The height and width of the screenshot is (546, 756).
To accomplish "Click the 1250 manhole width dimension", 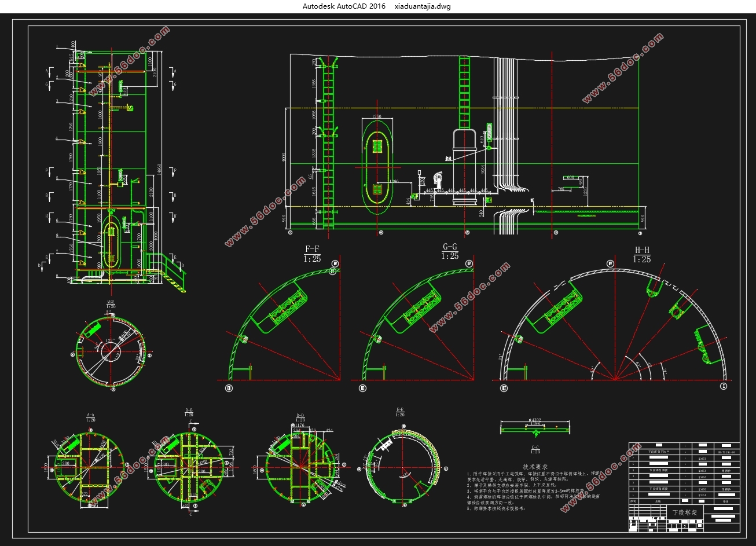I will click(x=377, y=117).
